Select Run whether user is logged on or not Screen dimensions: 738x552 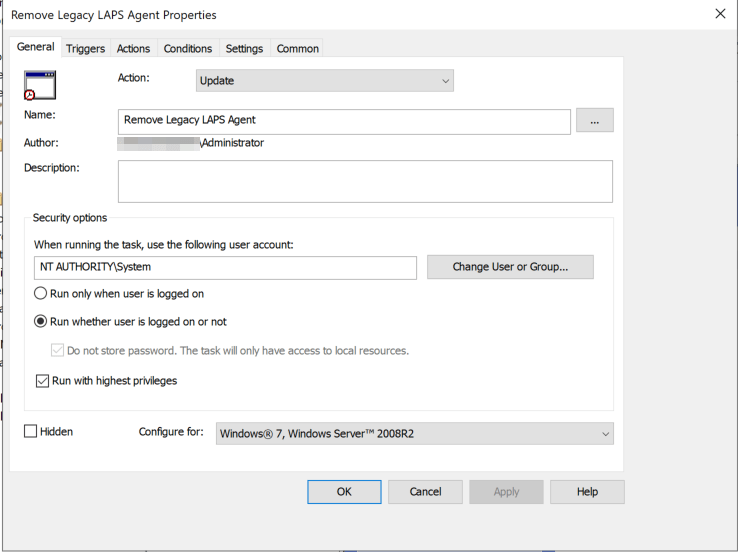tap(41, 322)
